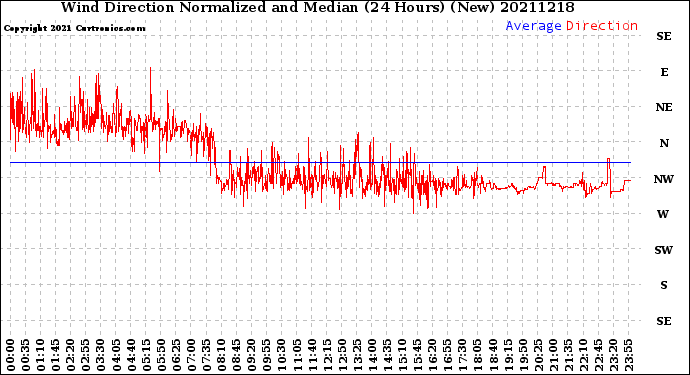690x375 pixels.
Task: Click the 06:25 time label
Action: coord(176,355)
